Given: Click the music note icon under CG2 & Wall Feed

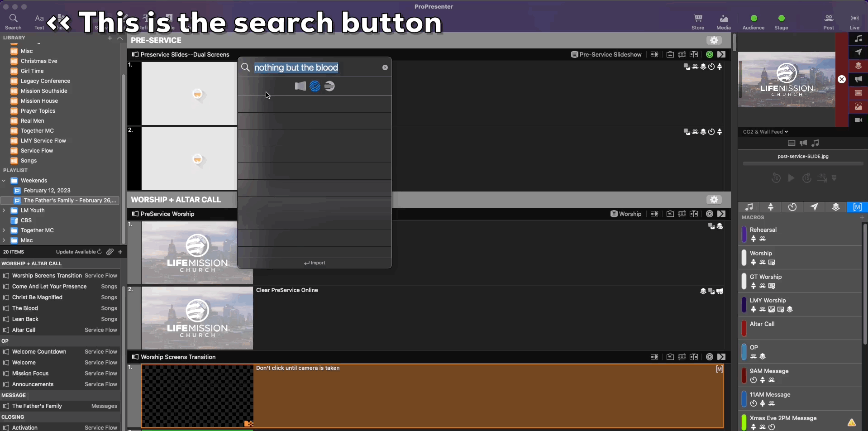Looking at the screenshot, I should (815, 144).
